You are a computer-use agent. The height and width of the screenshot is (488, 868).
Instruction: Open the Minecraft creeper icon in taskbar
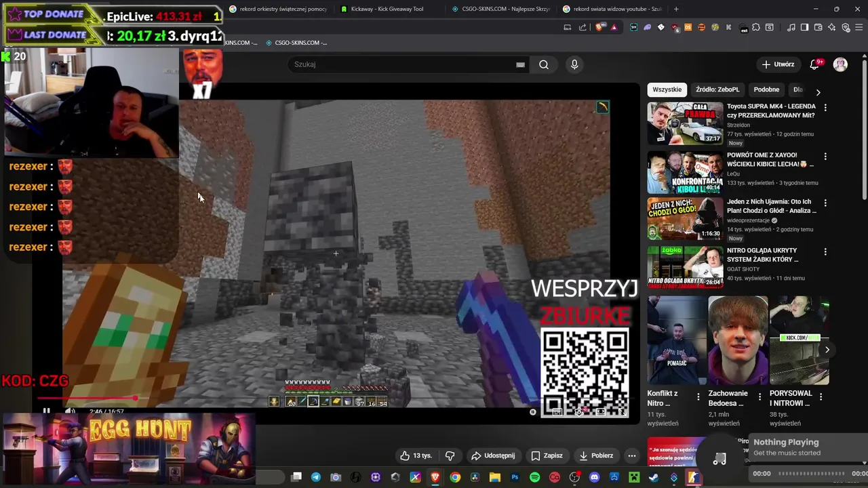click(x=634, y=478)
